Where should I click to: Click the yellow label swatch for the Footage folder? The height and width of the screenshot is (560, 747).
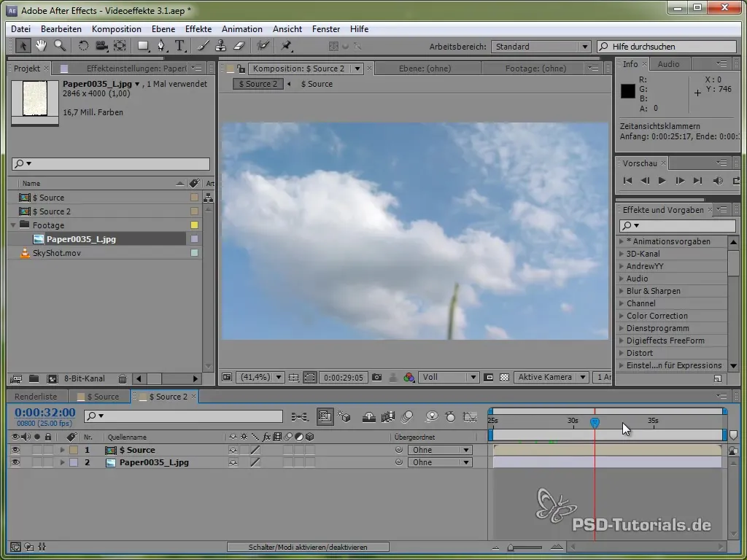tap(194, 225)
